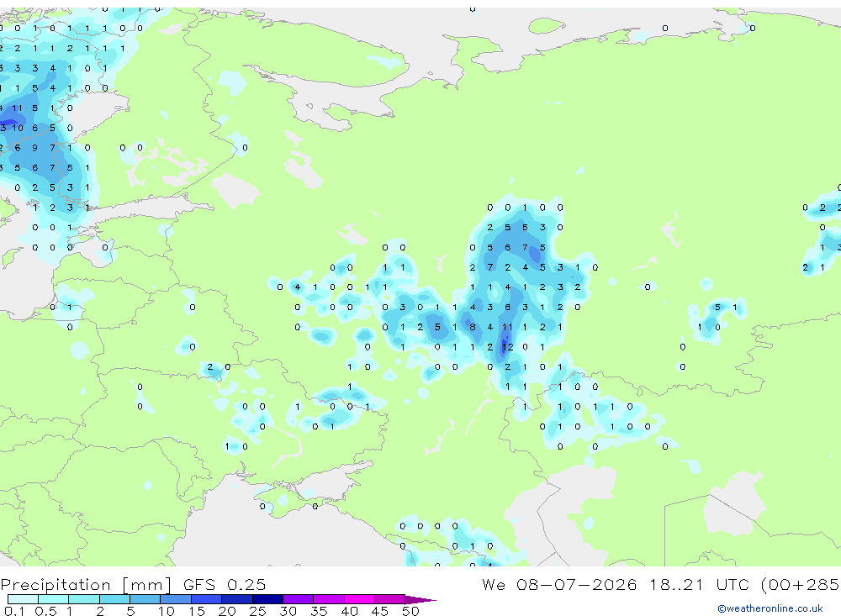Pick the 1–2 mm legend swatch
Image resolution: width=841 pixels, height=616 pixels.
84,599
